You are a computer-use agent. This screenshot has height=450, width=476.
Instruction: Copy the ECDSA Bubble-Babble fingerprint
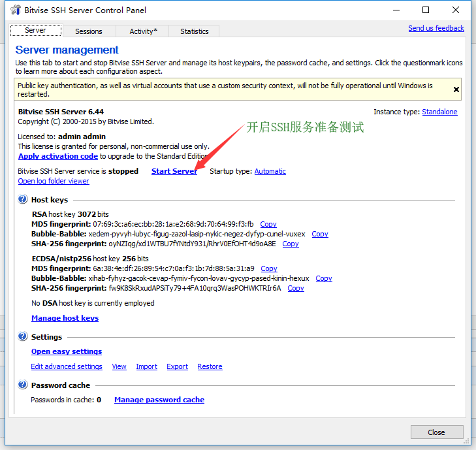[324, 278]
